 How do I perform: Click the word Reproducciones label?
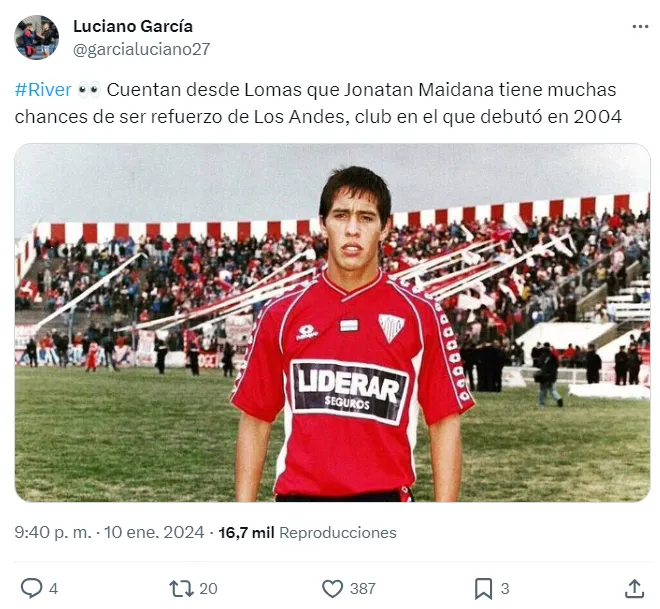338,533
